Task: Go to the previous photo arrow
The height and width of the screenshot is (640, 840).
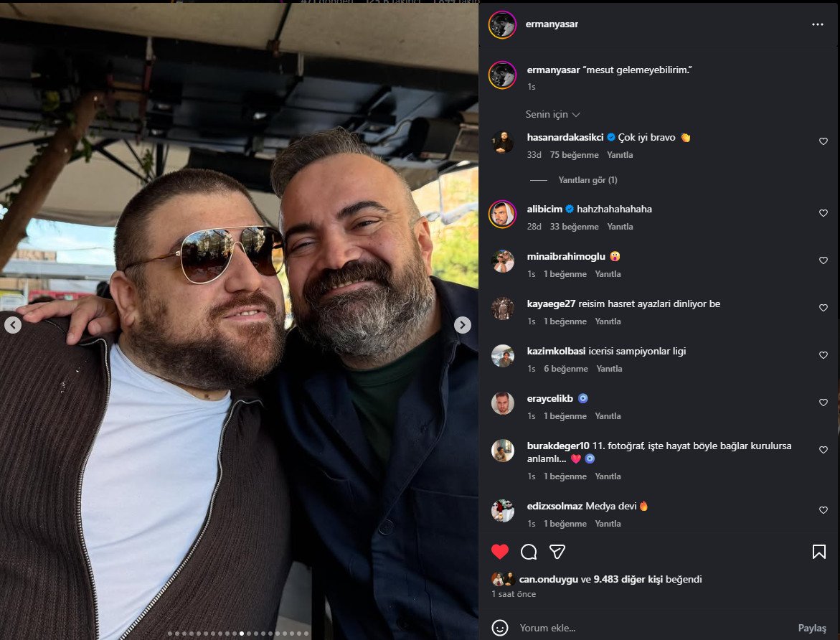Action: point(13,325)
